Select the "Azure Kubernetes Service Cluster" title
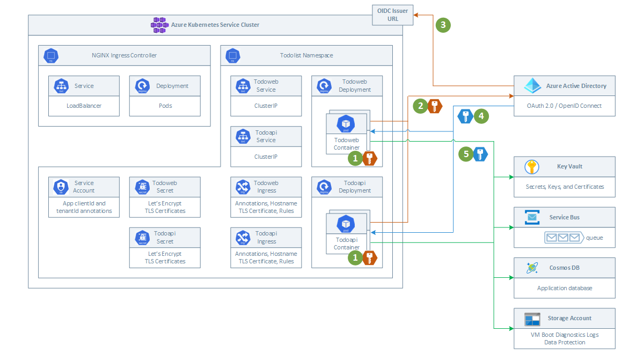This screenshot has height=354, width=644. pyautogui.click(x=215, y=25)
